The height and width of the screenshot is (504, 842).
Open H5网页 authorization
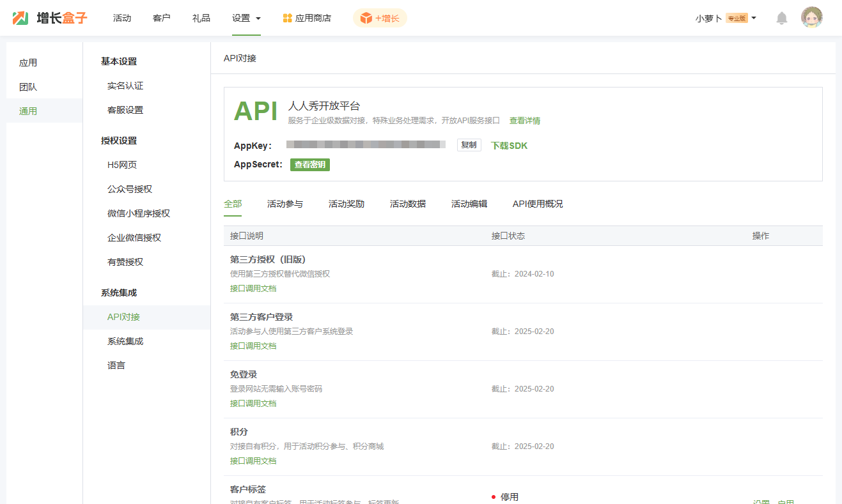point(122,165)
